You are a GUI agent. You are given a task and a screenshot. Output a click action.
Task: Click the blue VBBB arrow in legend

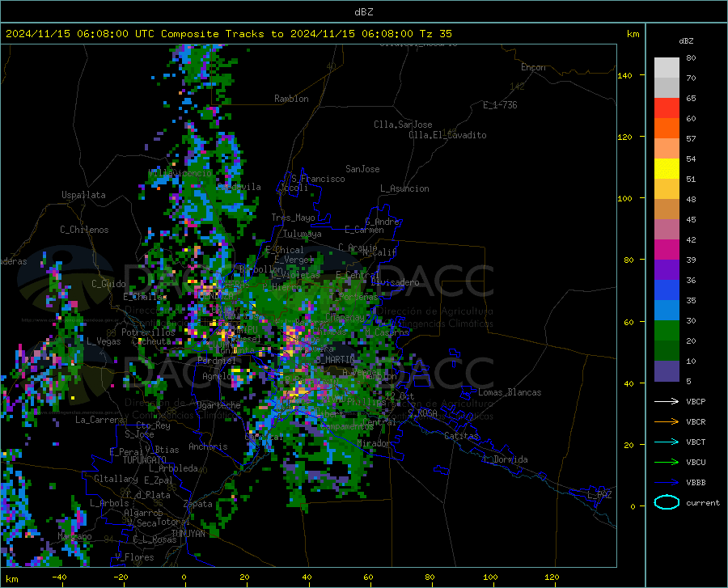(667, 483)
